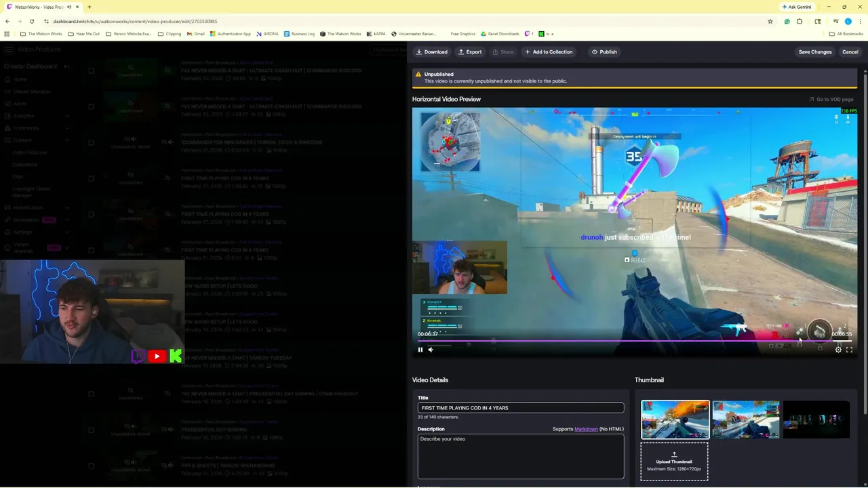Select the third dark thumbnail option
Screen dimensions: 868x488
point(816,420)
